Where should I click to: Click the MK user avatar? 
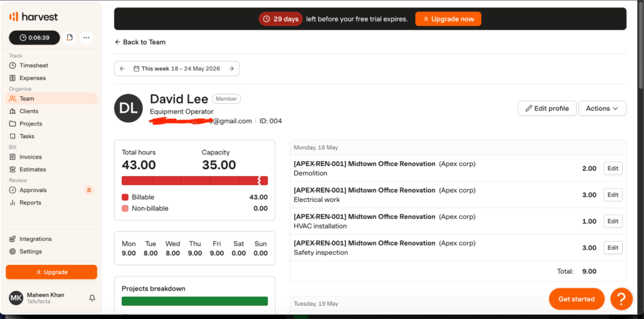[x=16, y=298]
